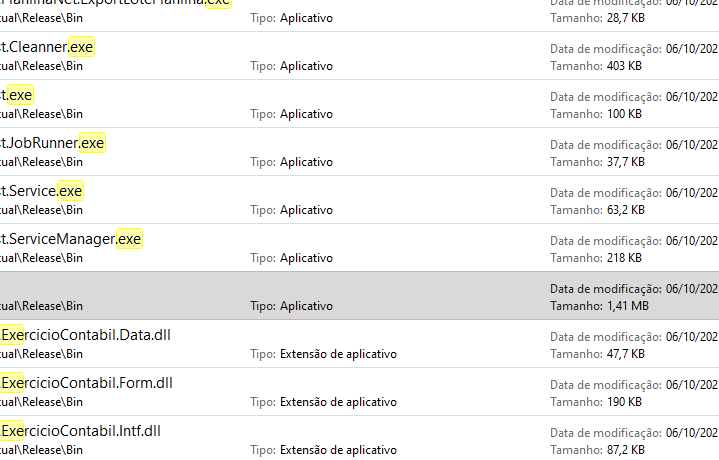The height and width of the screenshot is (460, 719).
Task: Click the ExercicioContabil.Form.dll entry
Action: coord(87,382)
